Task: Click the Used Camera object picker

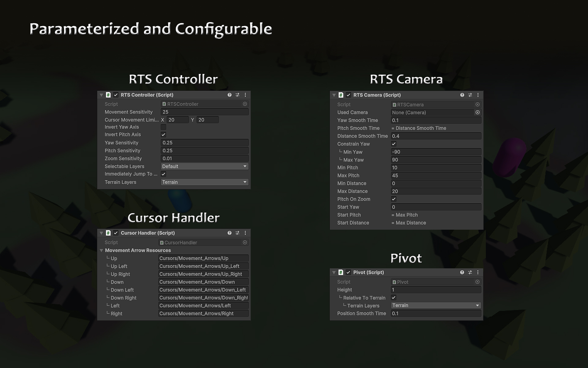Action: (477, 113)
